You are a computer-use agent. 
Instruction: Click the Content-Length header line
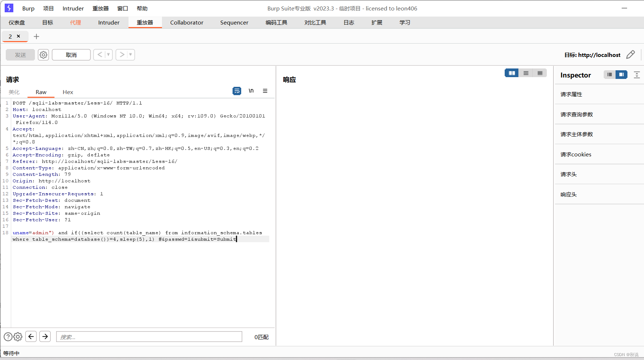42,174
